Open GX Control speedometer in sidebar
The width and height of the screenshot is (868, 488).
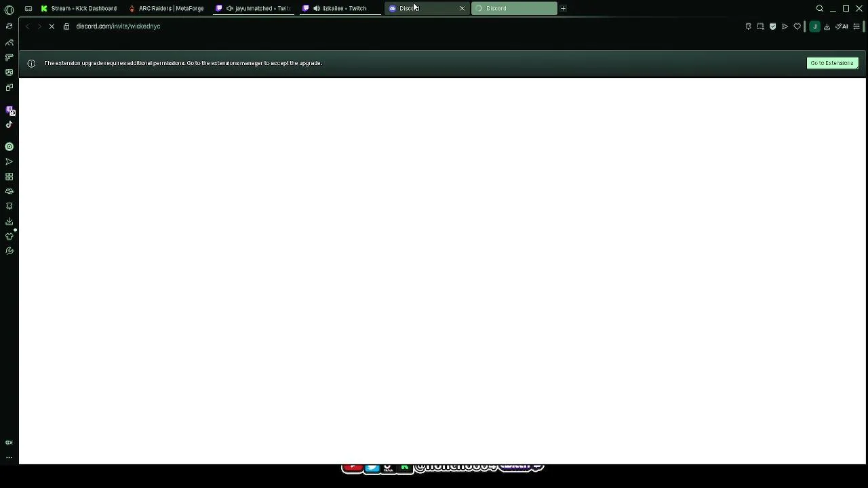point(9,43)
